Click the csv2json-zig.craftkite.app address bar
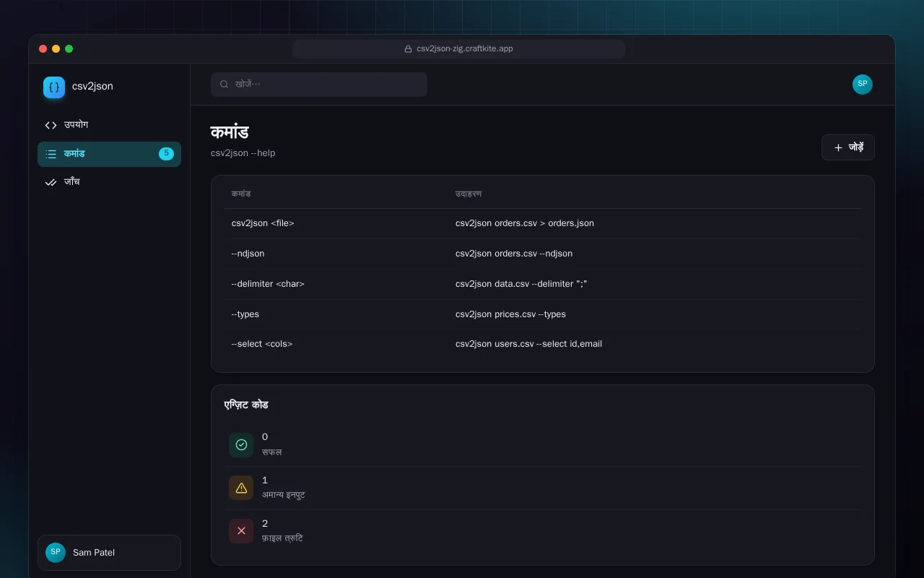The image size is (924, 578). click(459, 49)
